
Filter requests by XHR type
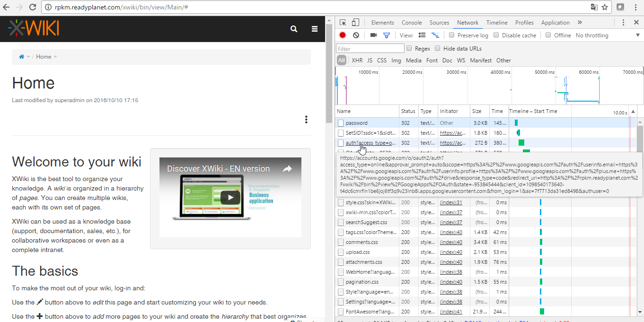[x=357, y=61]
